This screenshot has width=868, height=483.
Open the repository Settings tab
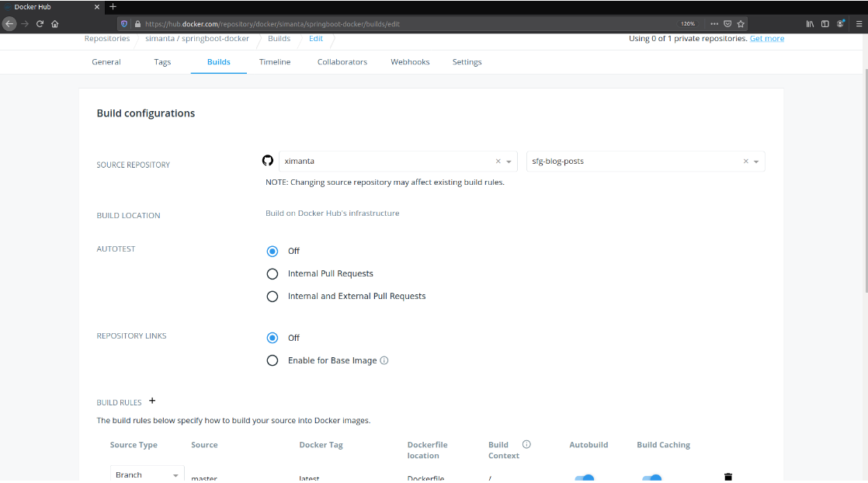(x=467, y=62)
